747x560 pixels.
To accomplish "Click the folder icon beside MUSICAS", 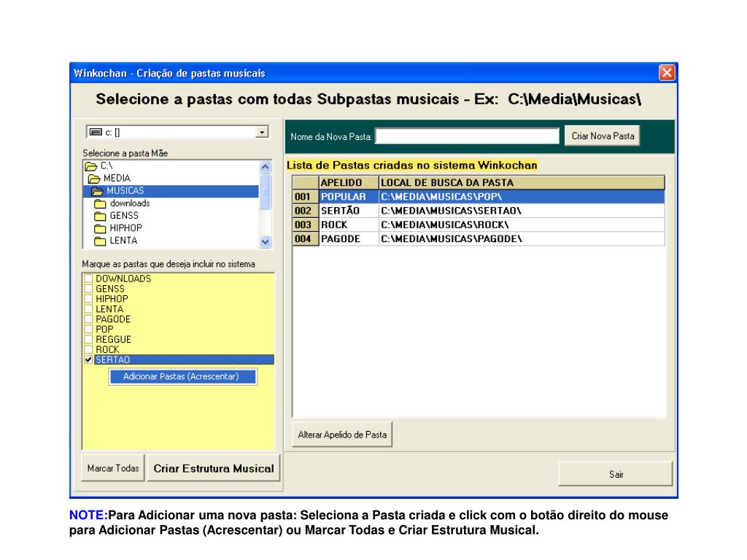I will click(97, 191).
